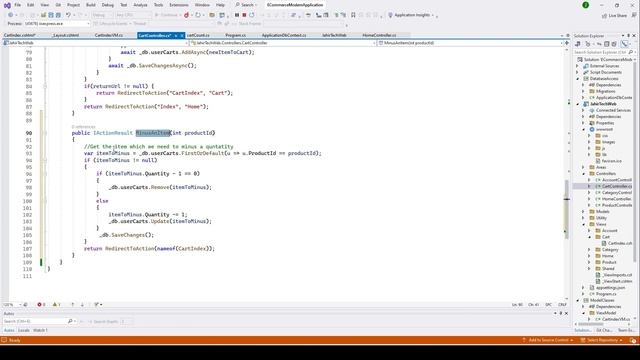640x360 pixels.
Task: Click the Continue button
Action: [167, 15]
